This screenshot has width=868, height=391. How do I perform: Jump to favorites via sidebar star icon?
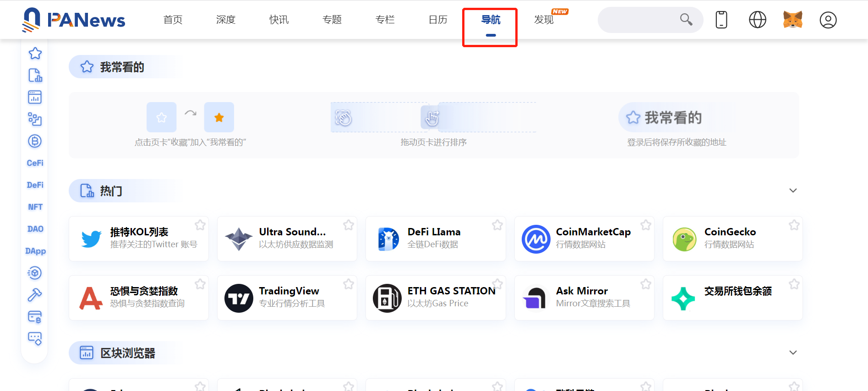click(35, 54)
